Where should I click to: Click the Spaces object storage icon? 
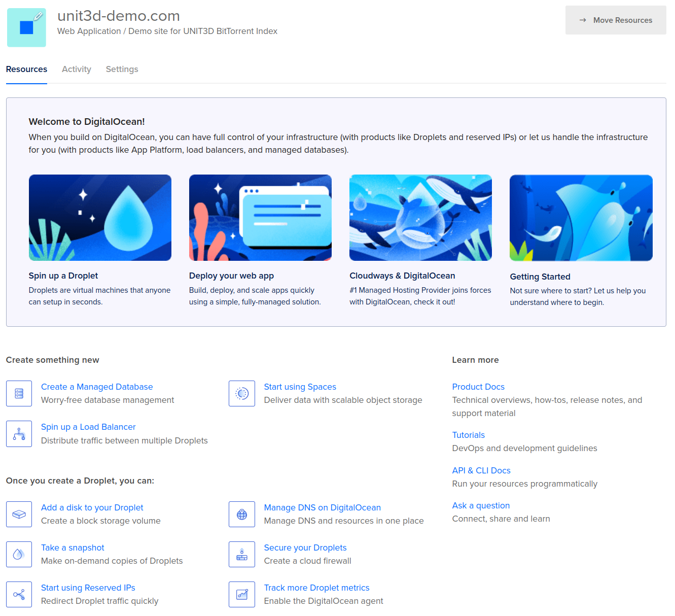click(242, 393)
